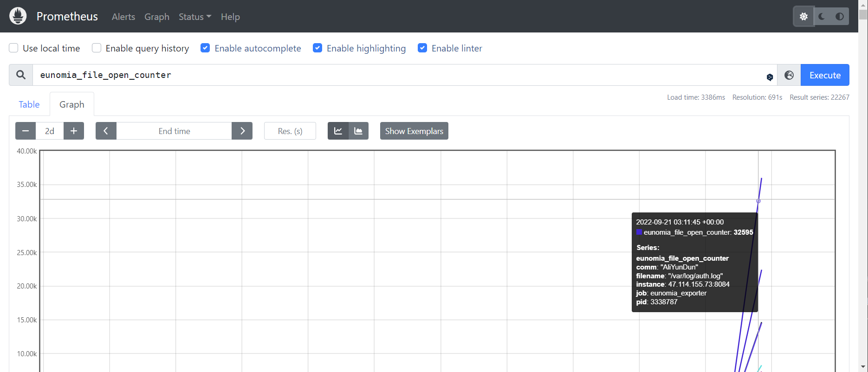Enable the Use local time checkbox
The width and height of the screenshot is (868, 372).
(x=14, y=48)
